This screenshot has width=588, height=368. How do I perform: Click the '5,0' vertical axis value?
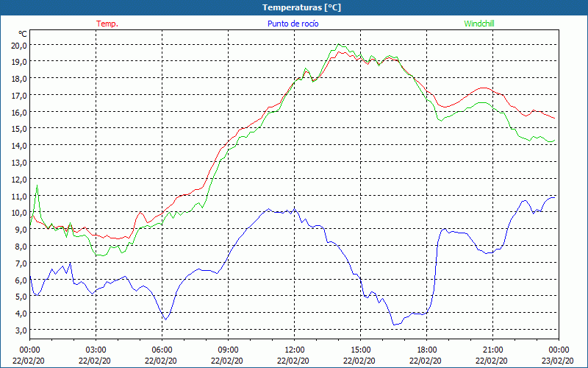coord(21,297)
